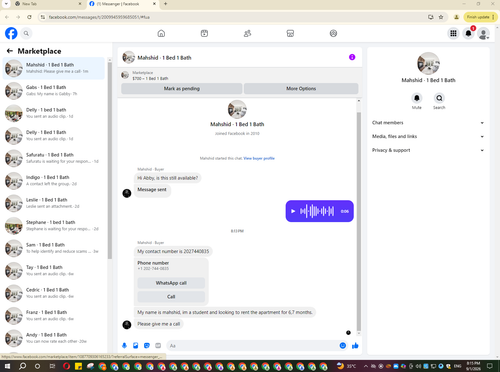
Task: Click the back arrow beside Marketplace
Action: pyautogui.click(x=10, y=51)
